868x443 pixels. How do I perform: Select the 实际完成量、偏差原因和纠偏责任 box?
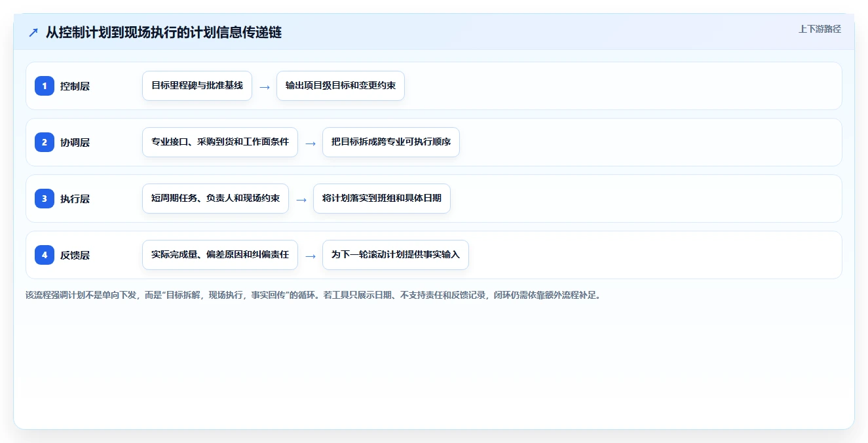[220, 255]
